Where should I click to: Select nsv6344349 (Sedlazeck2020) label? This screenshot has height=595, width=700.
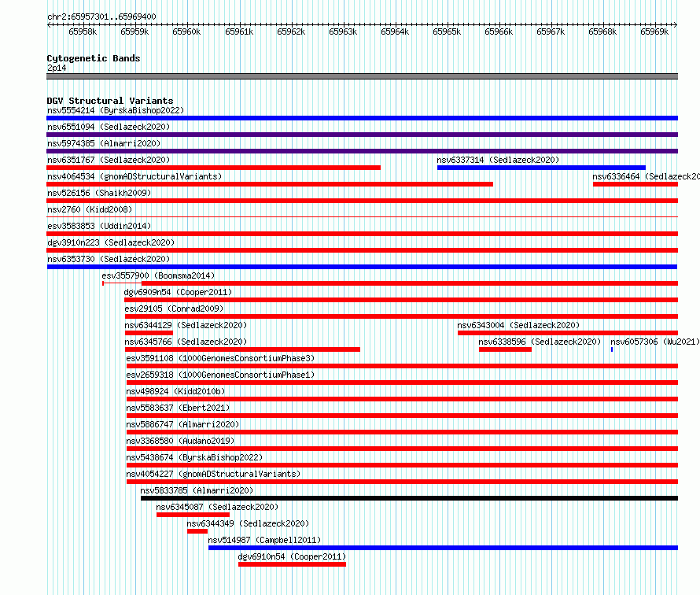(248, 523)
